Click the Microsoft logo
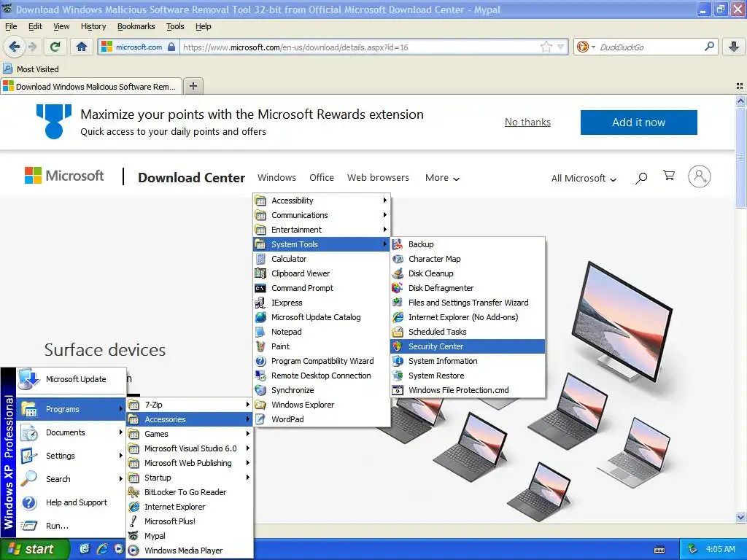The image size is (747, 560). pyautogui.click(x=64, y=176)
